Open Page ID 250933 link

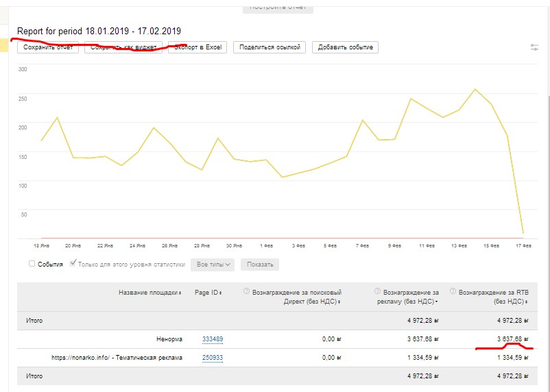212,358
